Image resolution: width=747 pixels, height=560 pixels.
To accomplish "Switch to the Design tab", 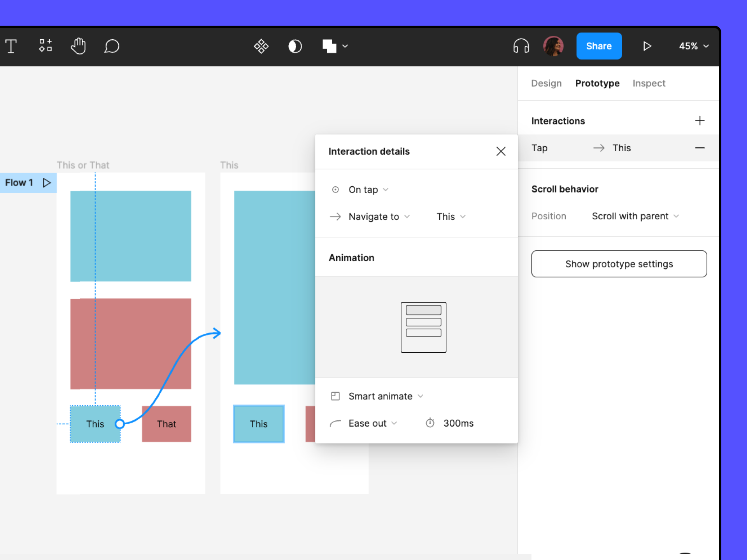I will point(546,83).
